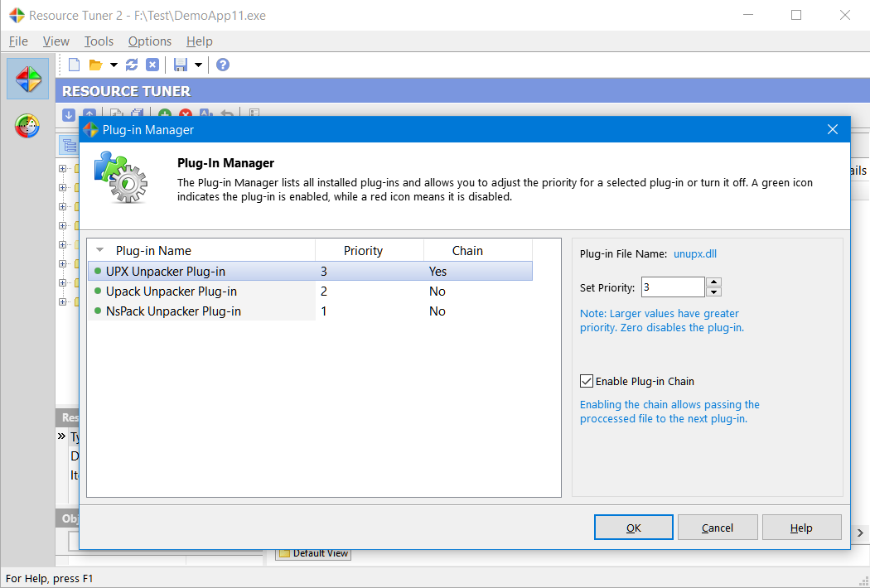Open the File menu
This screenshot has width=870, height=588.
18,41
